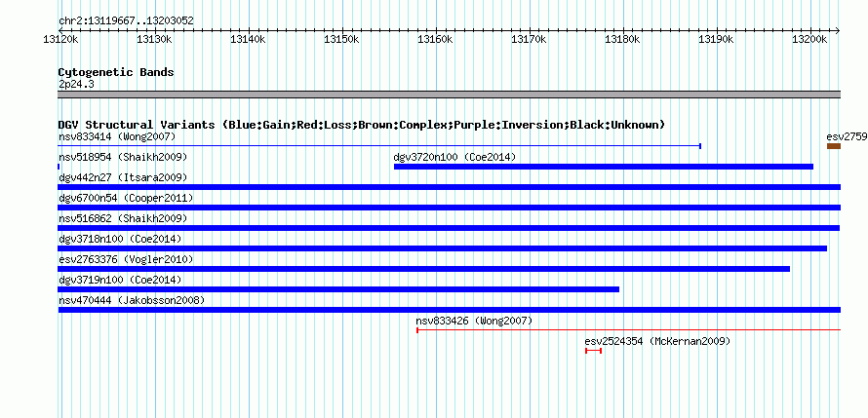Image resolution: width=868 pixels, height=418 pixels.
Task: Click the 13160k ruler position
Action: click(x=436, y=39)
